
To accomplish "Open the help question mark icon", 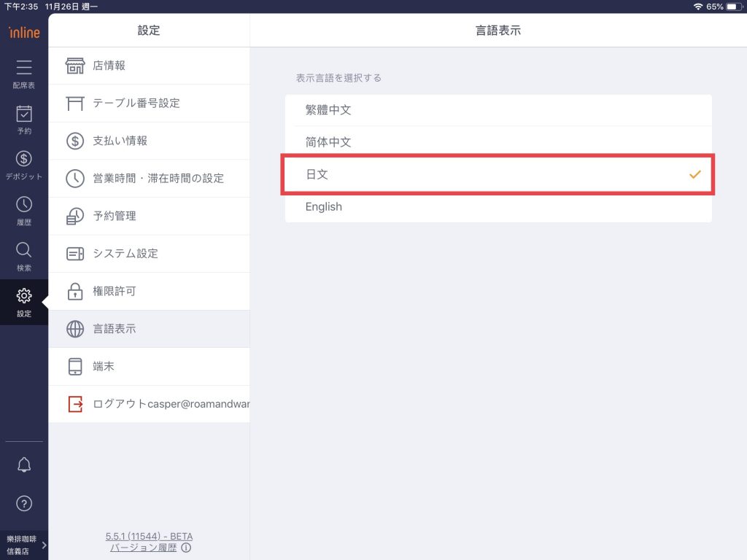I will [x=24, y=503].
